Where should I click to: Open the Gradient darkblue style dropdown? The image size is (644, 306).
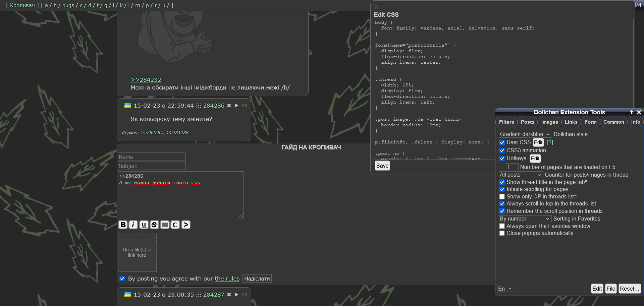point(525,134)
